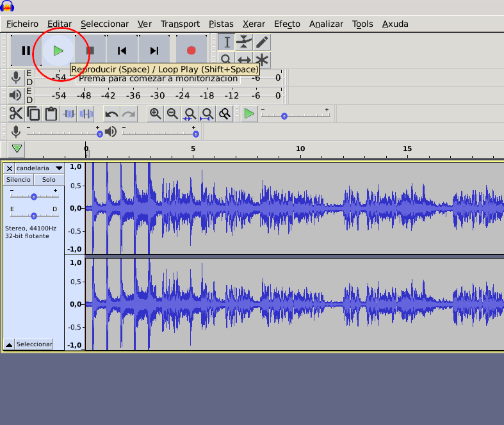
Task: Click the 15 second mark on the timeline
Action: click(x=407, y=148)
